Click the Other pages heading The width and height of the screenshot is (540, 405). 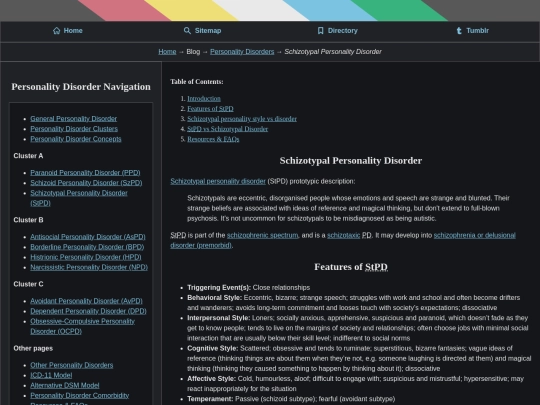(33, 348)
